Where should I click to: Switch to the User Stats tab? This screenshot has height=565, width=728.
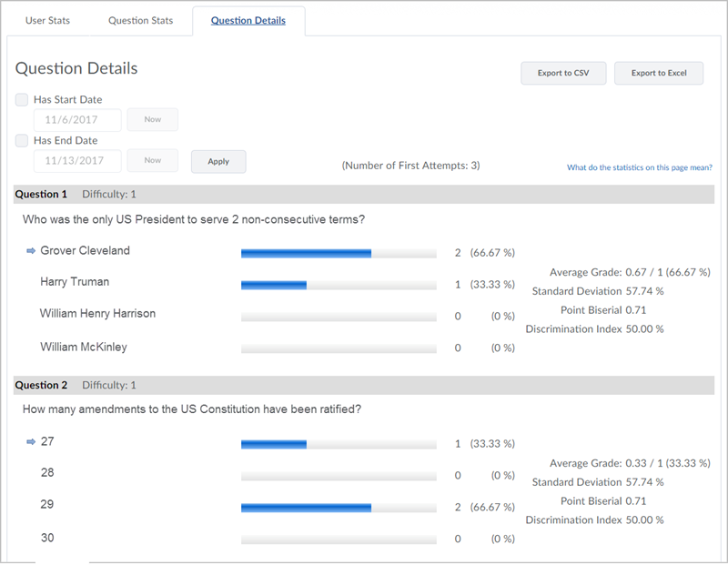47,20
